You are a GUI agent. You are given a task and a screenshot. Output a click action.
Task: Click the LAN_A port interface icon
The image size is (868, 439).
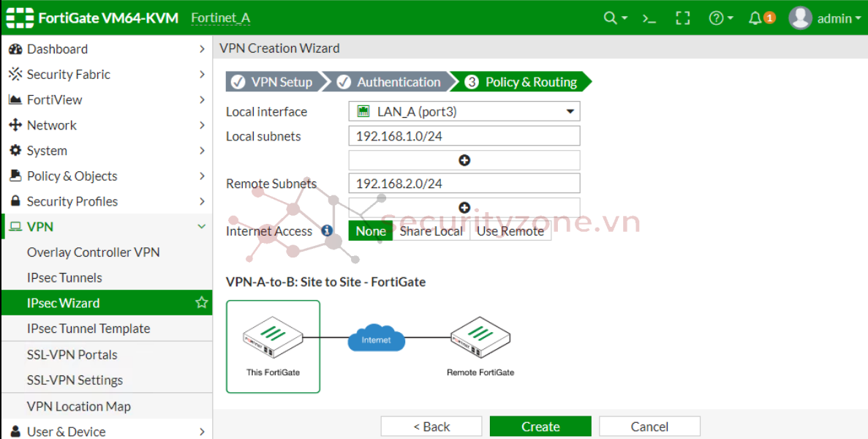click(363, 111)
